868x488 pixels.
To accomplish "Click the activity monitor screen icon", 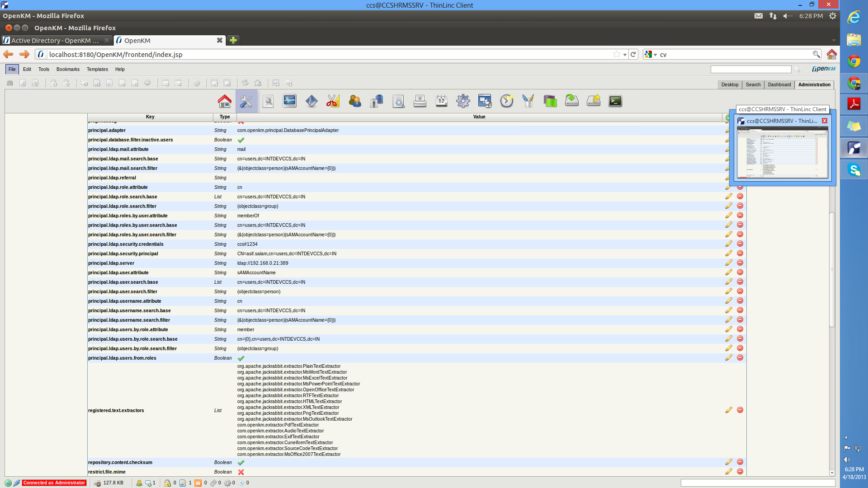I will (289, 101).
